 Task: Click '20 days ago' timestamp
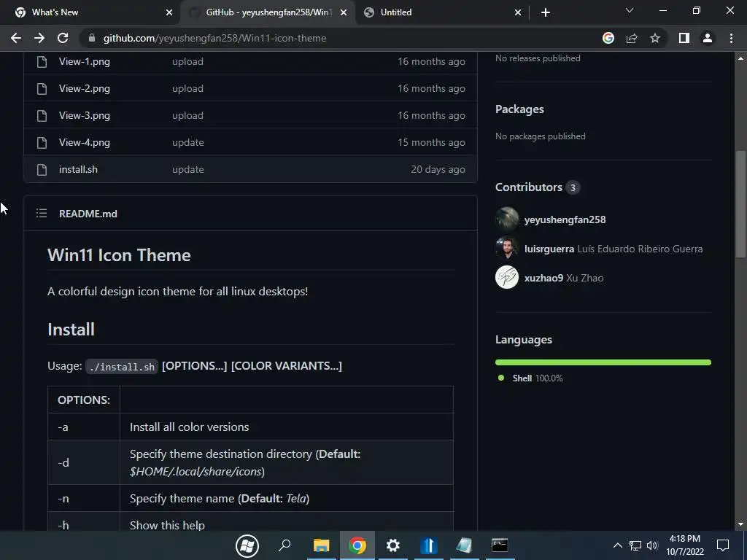[438, 169]
